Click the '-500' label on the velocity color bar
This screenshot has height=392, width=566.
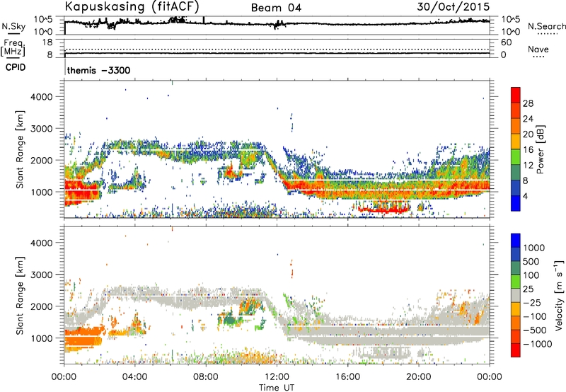click(x=535, y=330)
